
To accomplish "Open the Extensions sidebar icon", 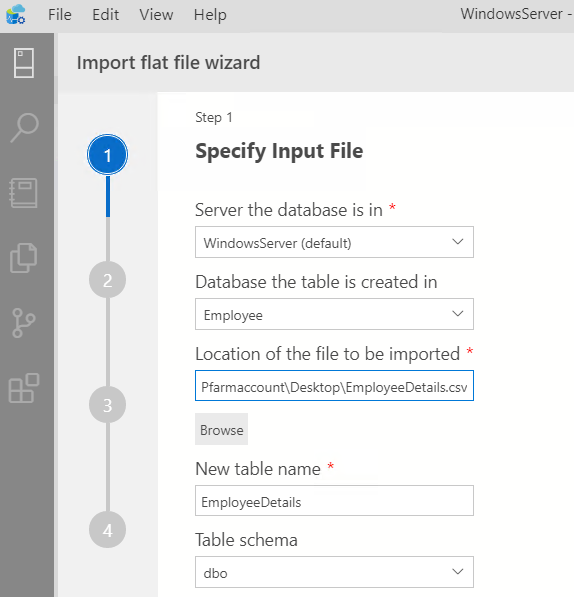I will [24, 388].
